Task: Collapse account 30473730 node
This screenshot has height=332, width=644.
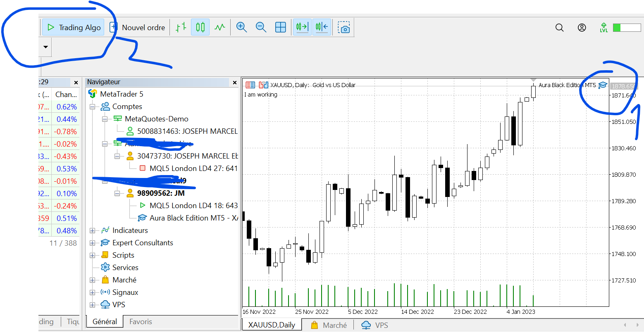Action: pyautogui.click(x=117, y=156)
